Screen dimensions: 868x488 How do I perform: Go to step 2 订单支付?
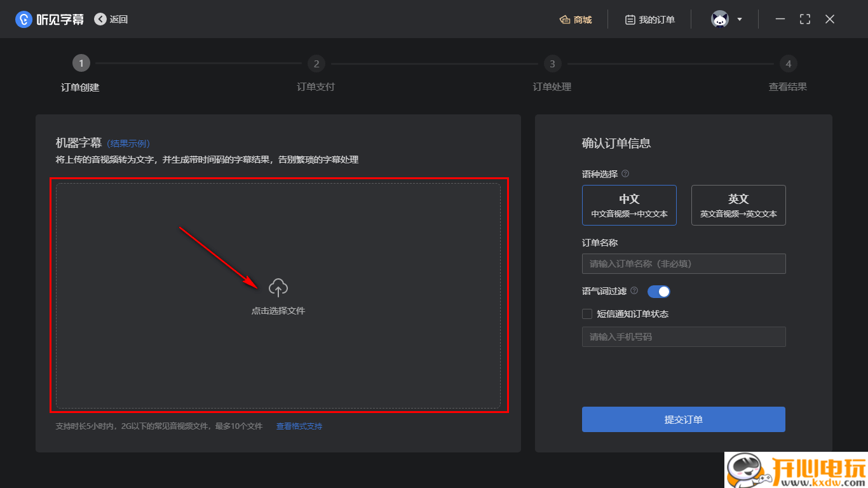click(x=316, y=64)
